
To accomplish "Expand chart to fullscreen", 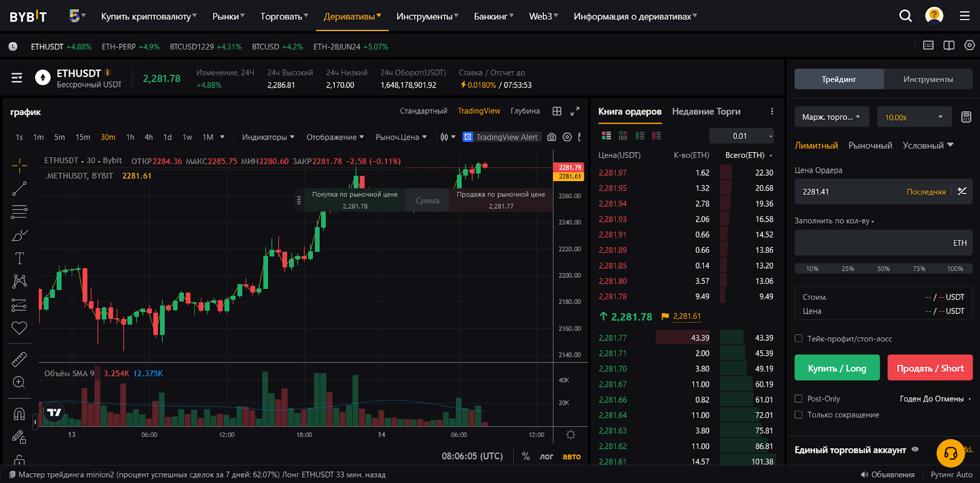I will click(x=575, y=111).
